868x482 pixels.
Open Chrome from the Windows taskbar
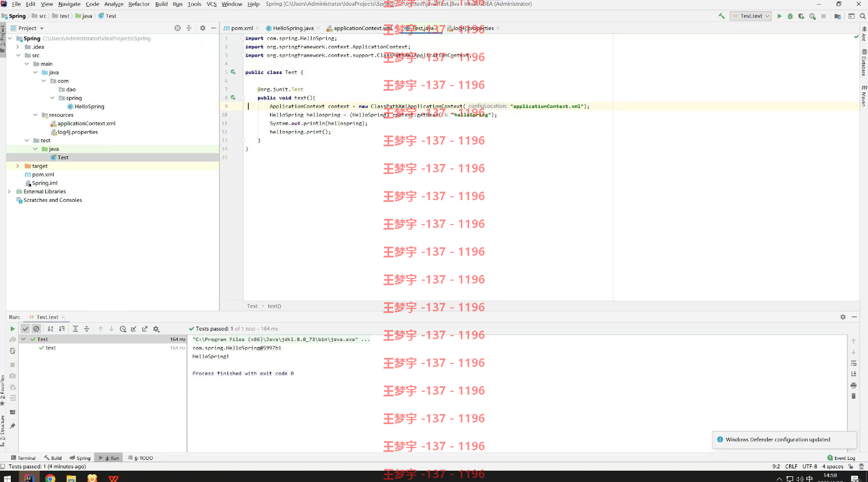click(x=50, y=478)
